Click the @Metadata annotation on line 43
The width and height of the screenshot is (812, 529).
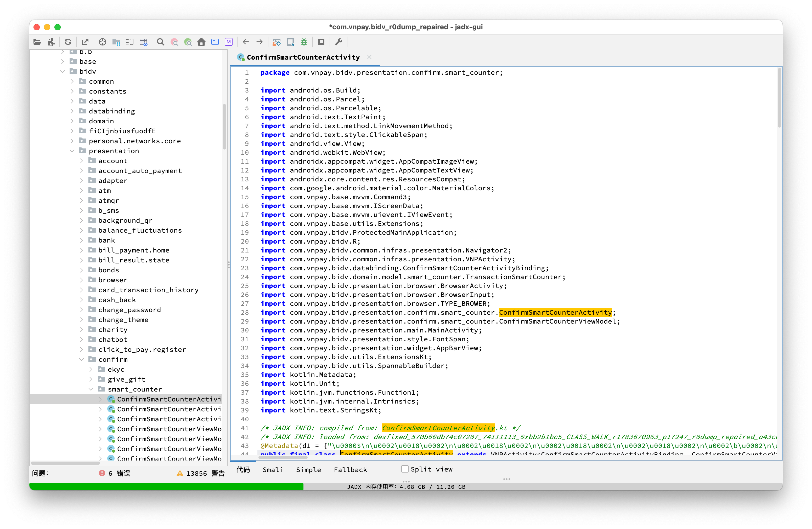pos(279,445)
